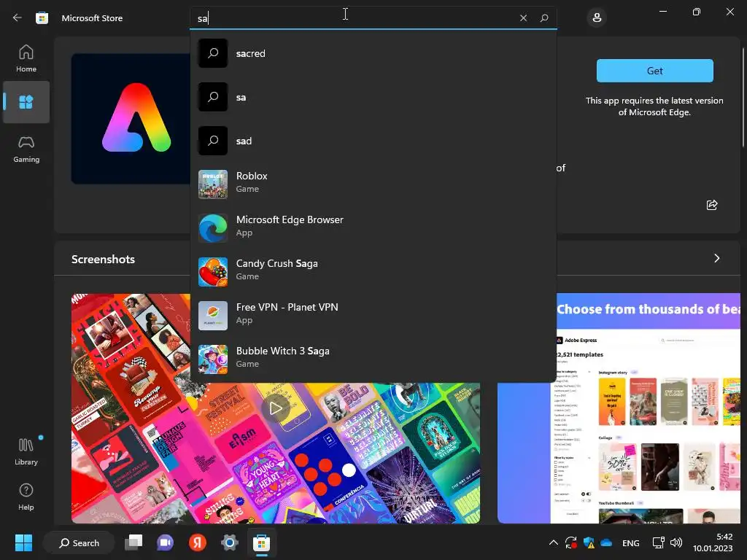
Task: Click the Adobe Express app logo
Action: click(x=131, y=119)
